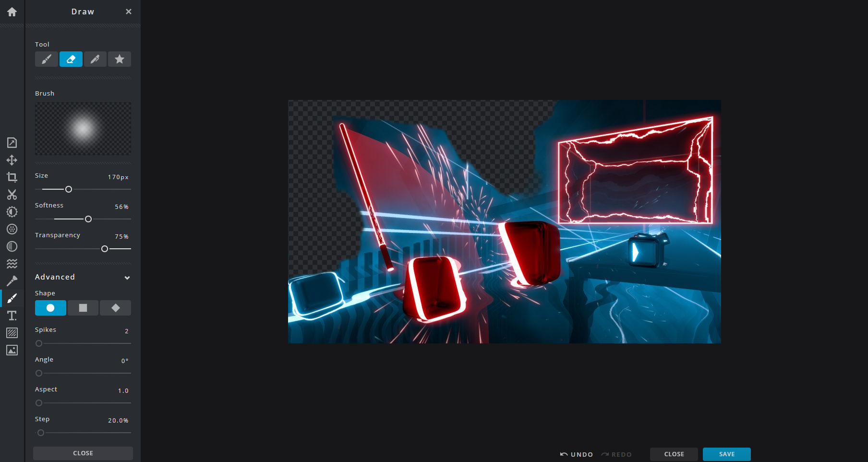
Task: Select the star Shape drawing tool
Action: click(120, 59)
